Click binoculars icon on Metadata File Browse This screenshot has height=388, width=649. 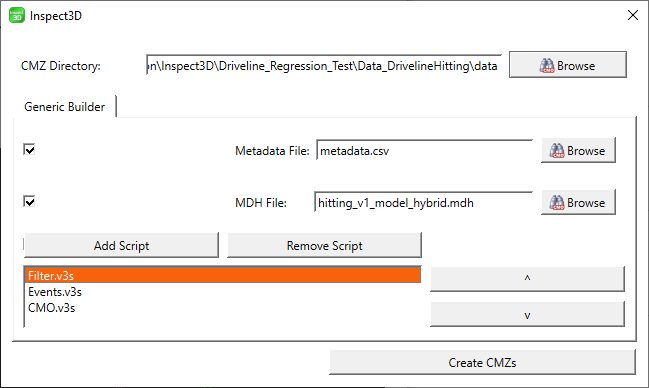point(557,151)
